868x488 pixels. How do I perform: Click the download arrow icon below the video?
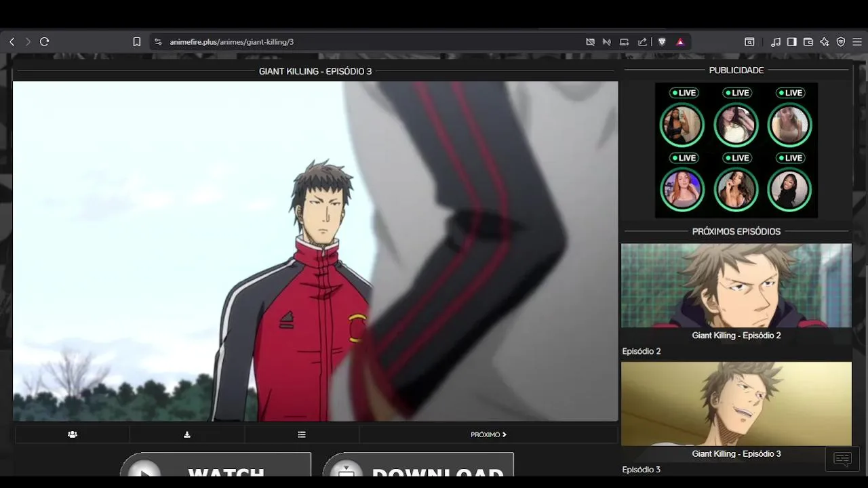pos(187,434)
